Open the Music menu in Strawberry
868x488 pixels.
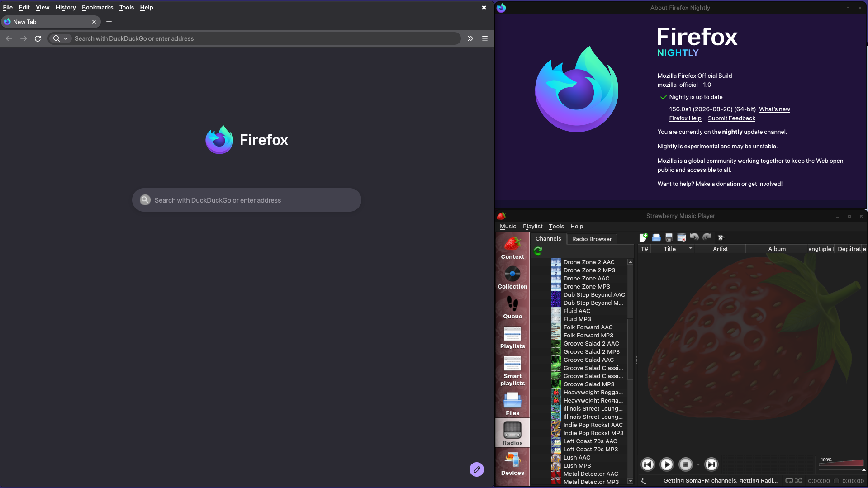[x=508, y=226]
